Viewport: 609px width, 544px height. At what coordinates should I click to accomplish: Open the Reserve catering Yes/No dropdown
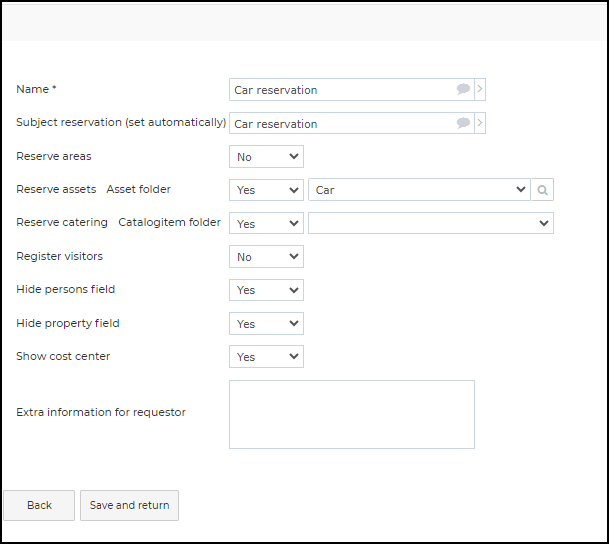pos(266,223)
